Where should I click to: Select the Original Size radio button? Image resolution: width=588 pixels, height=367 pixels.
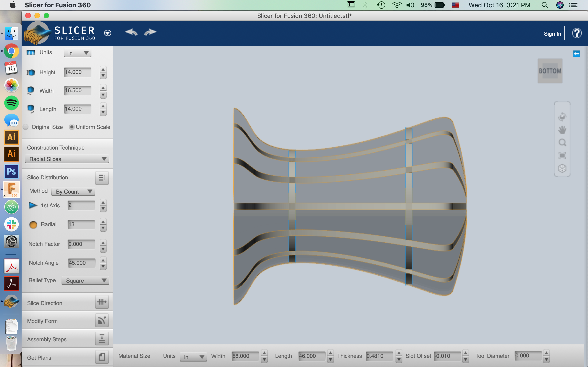26,127
